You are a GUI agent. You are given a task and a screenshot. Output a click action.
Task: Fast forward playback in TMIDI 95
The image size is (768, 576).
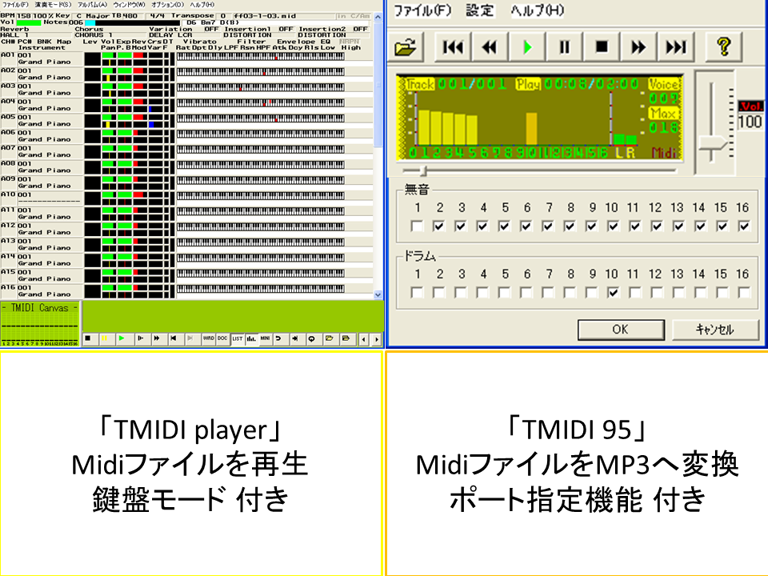(x=639, y=47)
